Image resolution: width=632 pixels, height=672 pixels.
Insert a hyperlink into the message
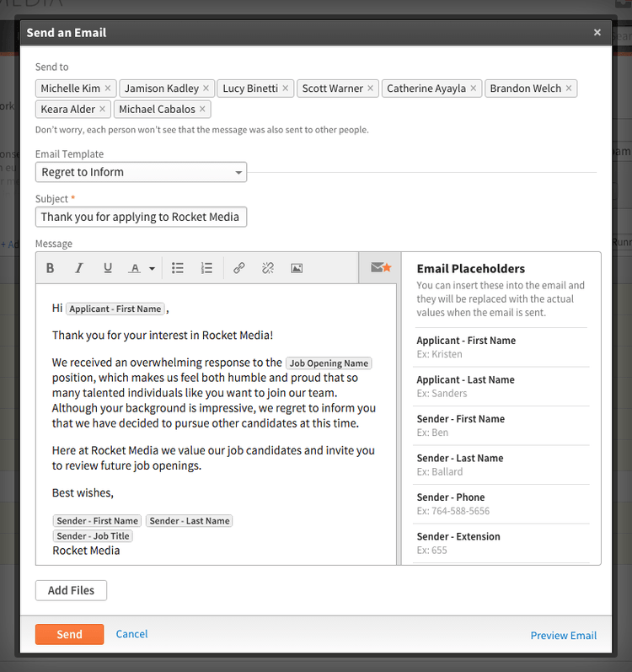point(239,268)
